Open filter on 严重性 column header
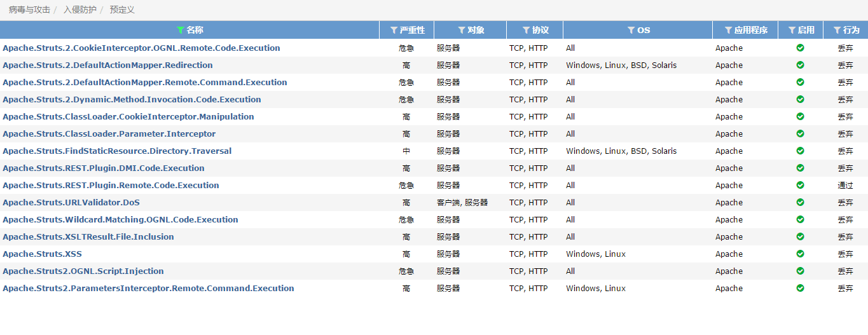The width and height of the screenshot is (868, 335). (394, 30)
